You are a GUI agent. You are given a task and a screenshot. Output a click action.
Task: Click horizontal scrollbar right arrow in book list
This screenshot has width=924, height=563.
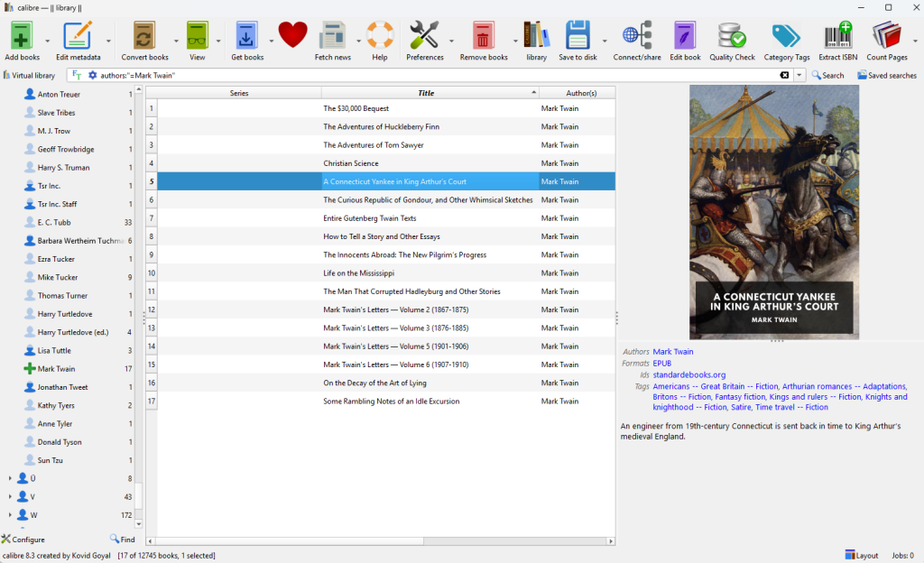[x=611, y=540]
